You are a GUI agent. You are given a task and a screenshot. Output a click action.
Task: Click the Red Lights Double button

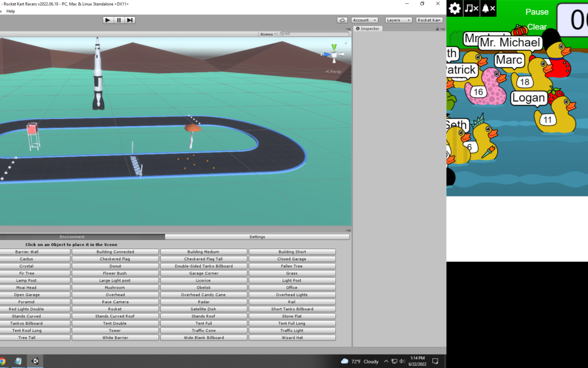[x=35, y=309]
